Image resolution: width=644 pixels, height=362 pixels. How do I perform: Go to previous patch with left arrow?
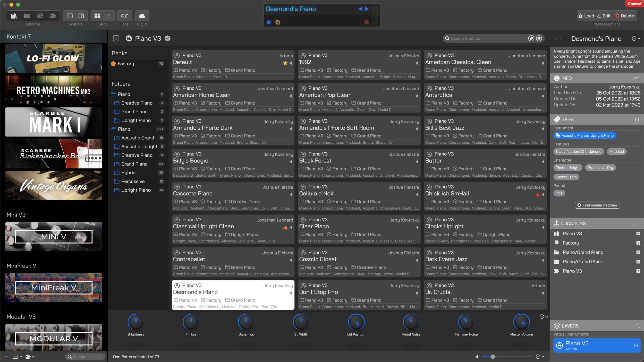(x=360, y=9)
